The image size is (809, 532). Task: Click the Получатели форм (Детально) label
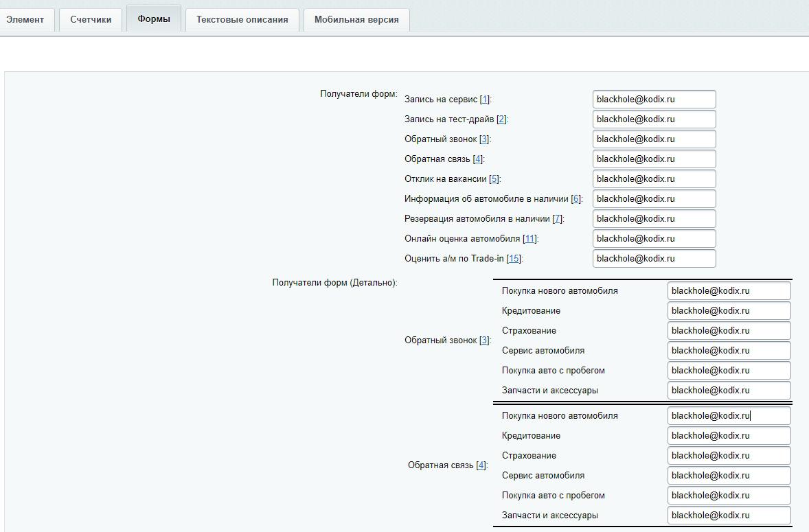click(335, 283)
